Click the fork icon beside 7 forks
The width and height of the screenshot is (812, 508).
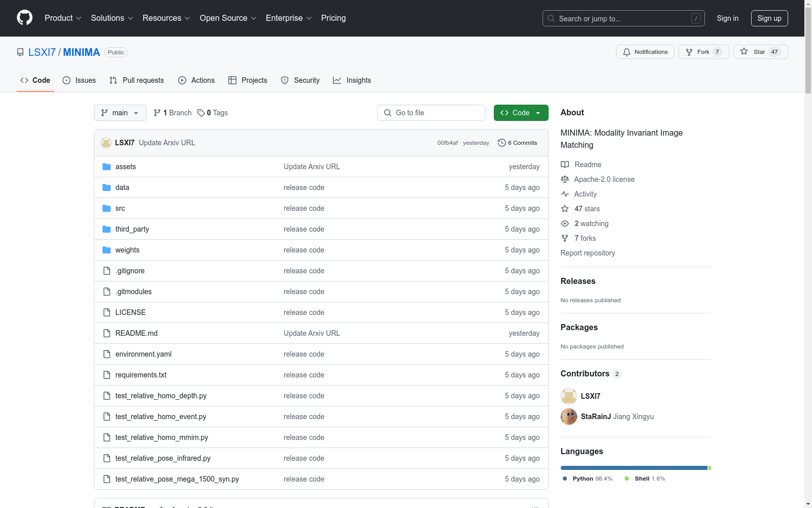(565, 238)
